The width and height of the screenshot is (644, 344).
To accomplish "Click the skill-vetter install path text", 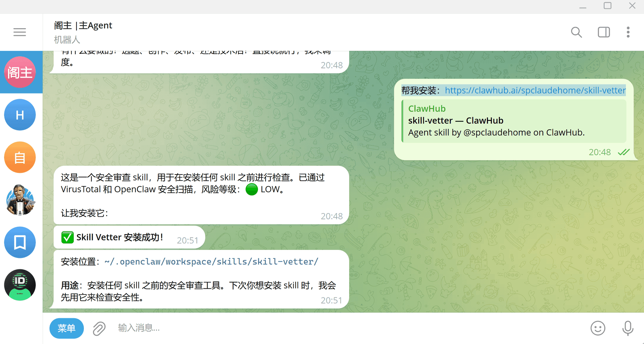I will tap(211, 262).
